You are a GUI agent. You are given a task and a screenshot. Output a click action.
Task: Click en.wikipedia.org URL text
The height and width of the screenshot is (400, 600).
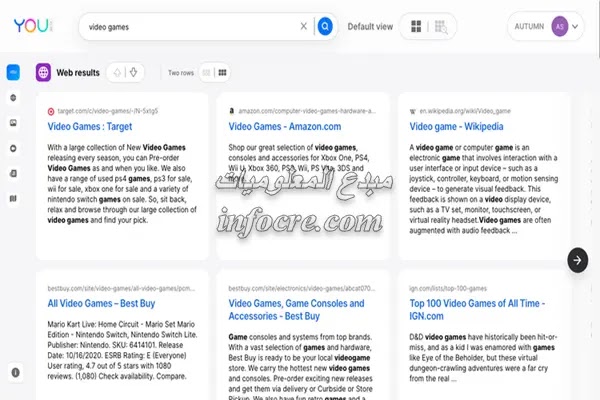tap(465, 111)
